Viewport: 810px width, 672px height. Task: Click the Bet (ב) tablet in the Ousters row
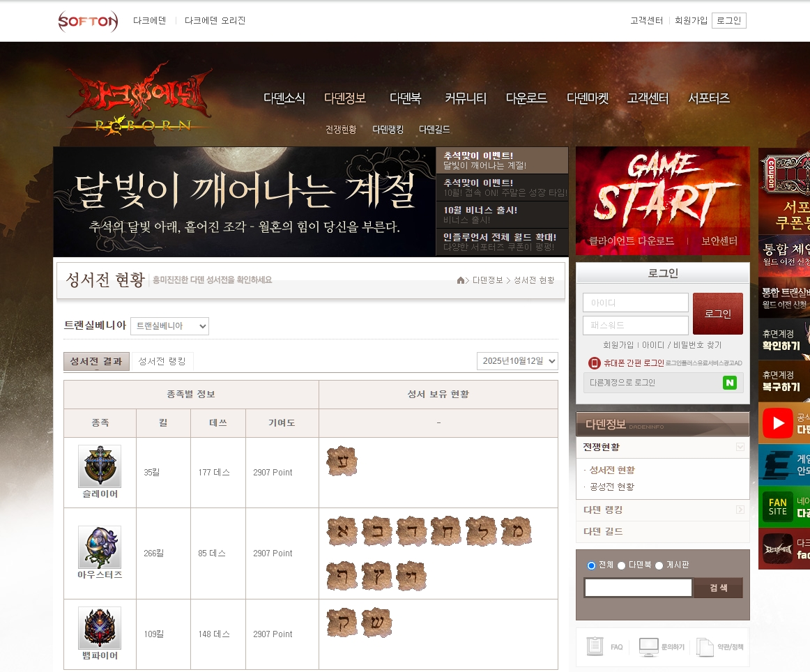(376, 531)
